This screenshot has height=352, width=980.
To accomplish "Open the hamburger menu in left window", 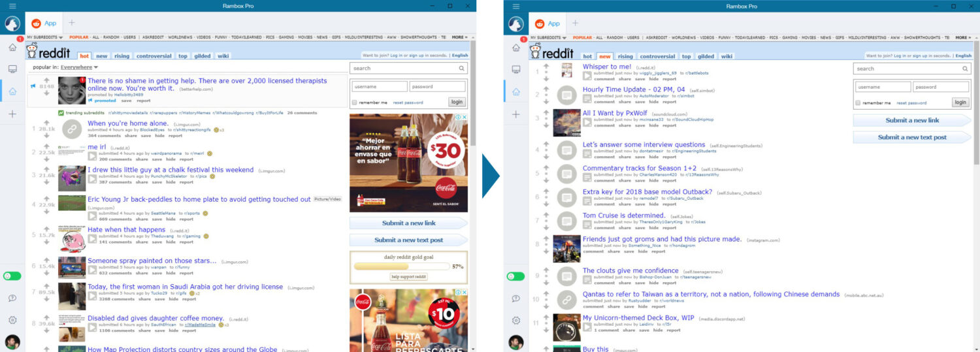I will (12, 6).
